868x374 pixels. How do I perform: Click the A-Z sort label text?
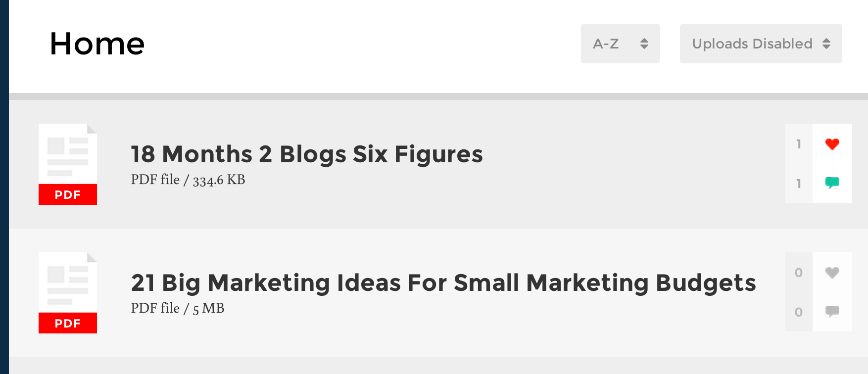coord(606,44)
